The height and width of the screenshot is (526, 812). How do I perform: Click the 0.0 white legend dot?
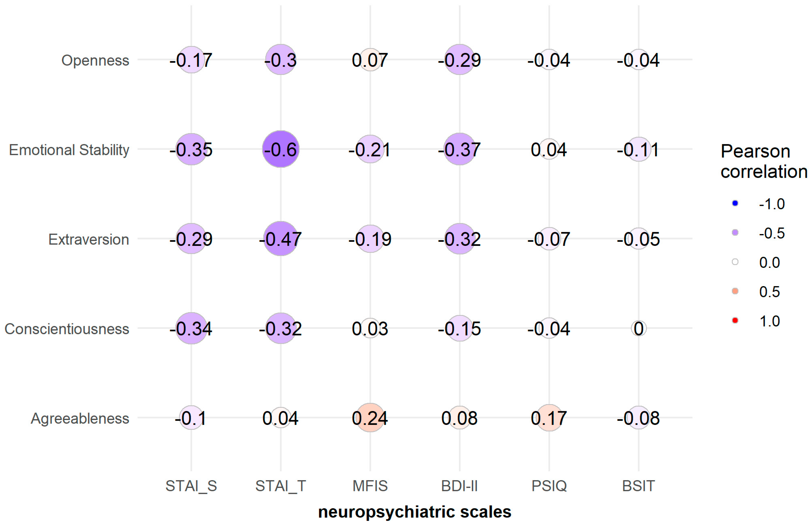(x=735, y=262)
